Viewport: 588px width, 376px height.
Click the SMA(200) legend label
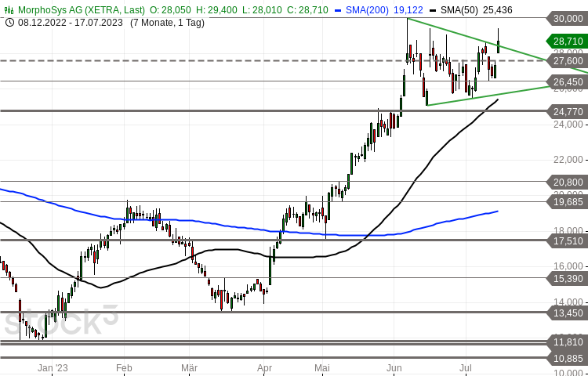point(367,9)
